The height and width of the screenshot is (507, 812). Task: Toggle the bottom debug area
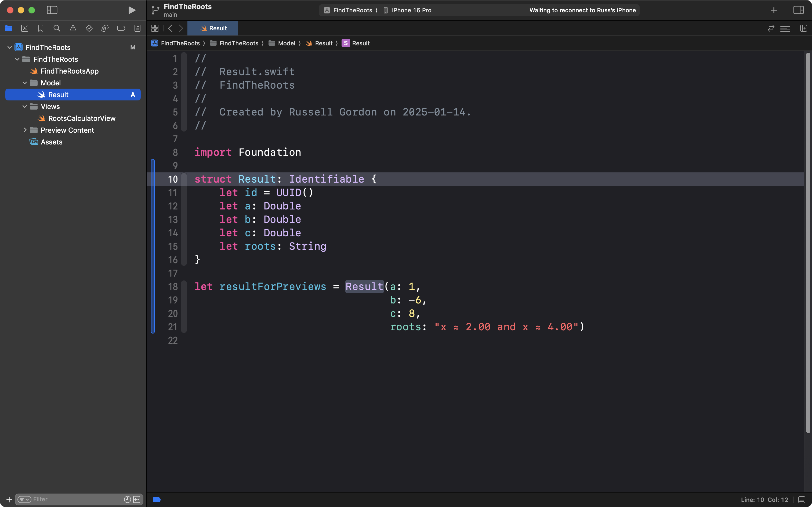coord(802,500)
